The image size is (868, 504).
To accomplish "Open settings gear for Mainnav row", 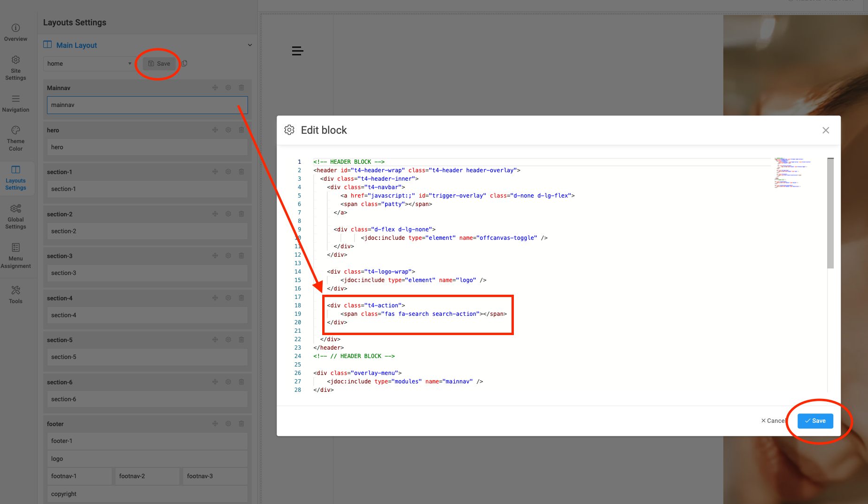I will coord(228,88).
